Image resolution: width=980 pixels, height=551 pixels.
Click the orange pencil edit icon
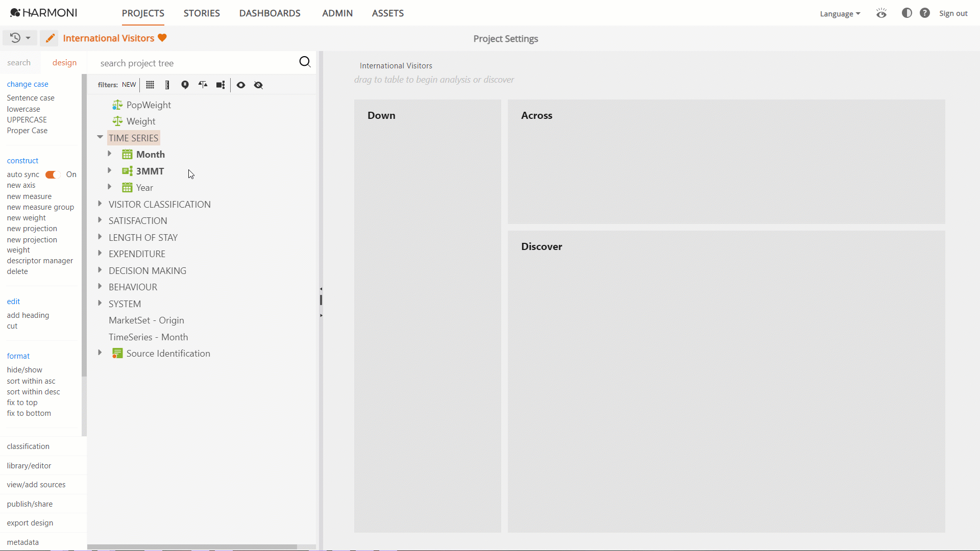[50, 38]
